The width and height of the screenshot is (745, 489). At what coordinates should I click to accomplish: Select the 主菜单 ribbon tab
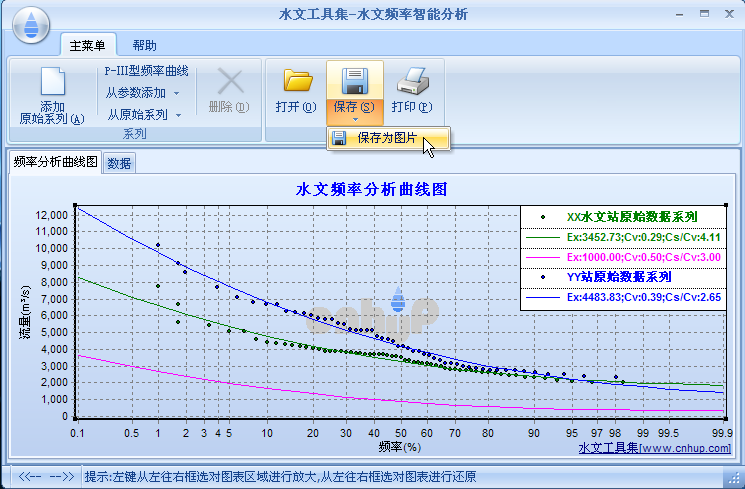coord(88,45)
